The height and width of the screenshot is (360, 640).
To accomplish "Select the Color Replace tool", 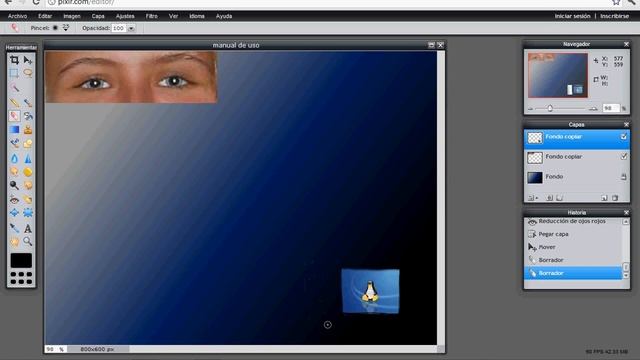I will 14,144.
